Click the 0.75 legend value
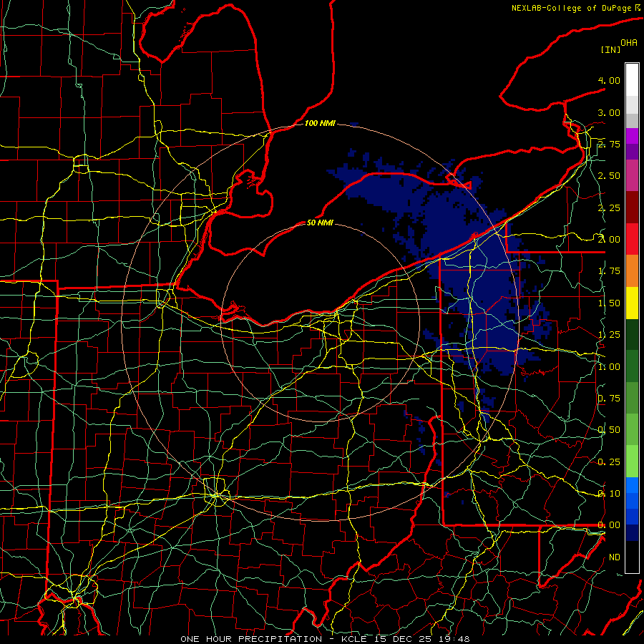Screen dimensions: 644x644 (609, 399)
